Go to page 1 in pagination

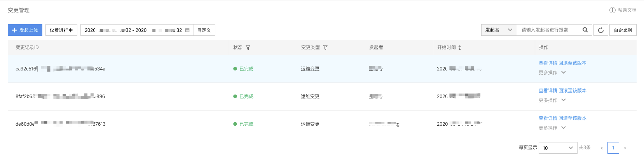coord(613,148)
